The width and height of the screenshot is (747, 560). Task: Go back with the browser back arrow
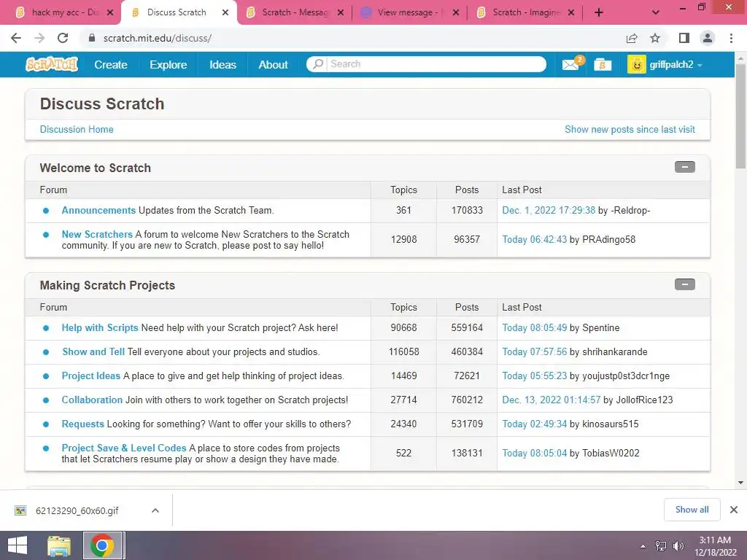[16, 38]
